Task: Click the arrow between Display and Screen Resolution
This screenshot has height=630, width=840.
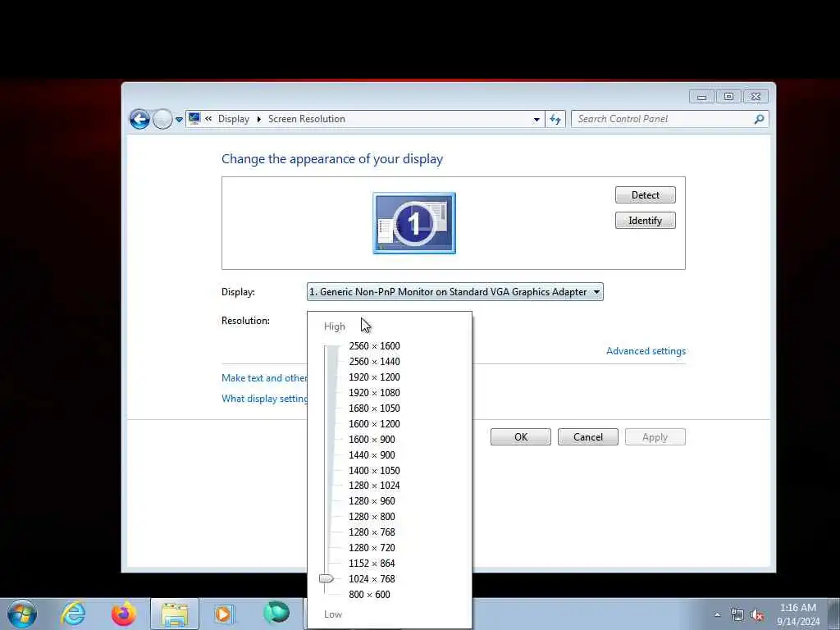Action: (258, 119)
